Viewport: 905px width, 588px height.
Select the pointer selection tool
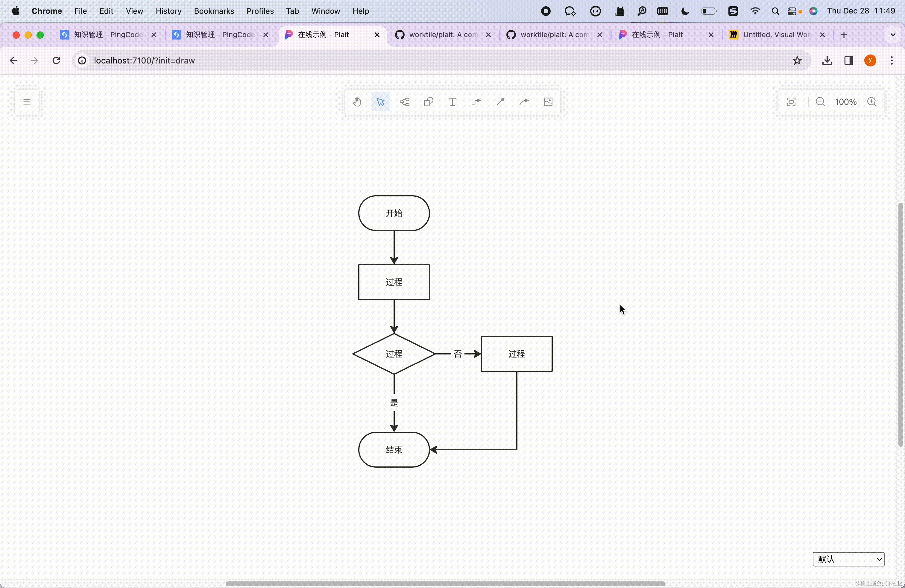pyautogui.click(x=381, y=102)
